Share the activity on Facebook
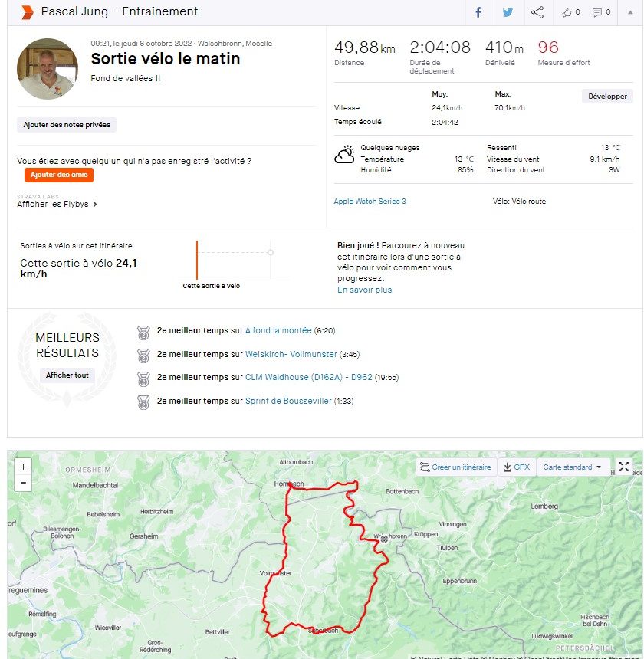 tap(478, 12)
